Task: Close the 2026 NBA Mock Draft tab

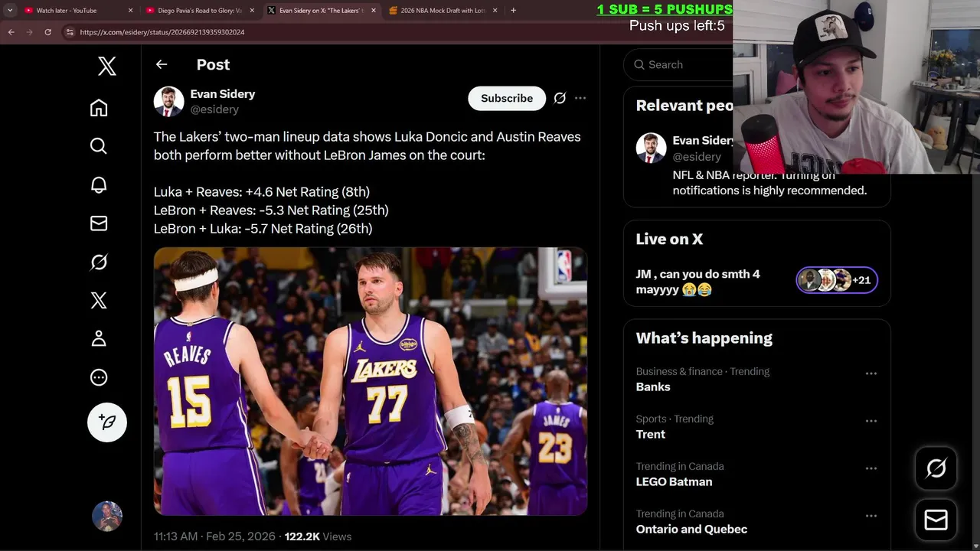Action: pyautogui.click(x=495, y=11)
